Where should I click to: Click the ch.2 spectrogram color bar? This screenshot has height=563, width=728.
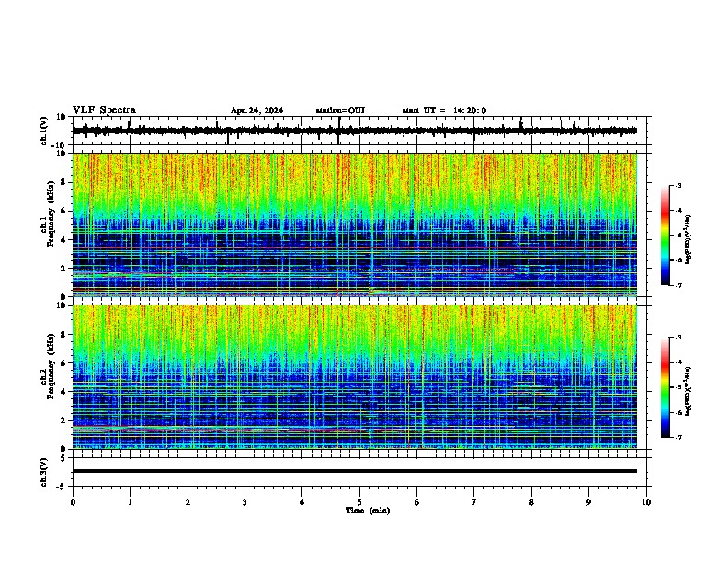(665, 387)
